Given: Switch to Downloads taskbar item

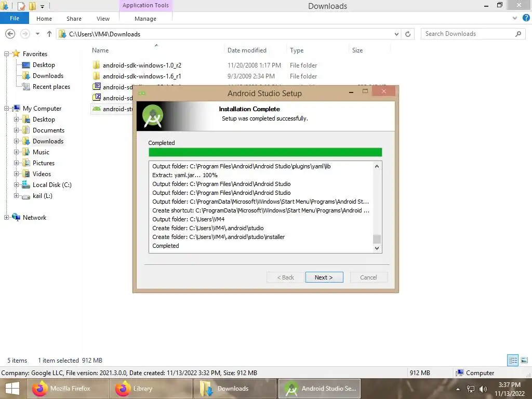Looking at the screenshot, I should click(235, 389).
